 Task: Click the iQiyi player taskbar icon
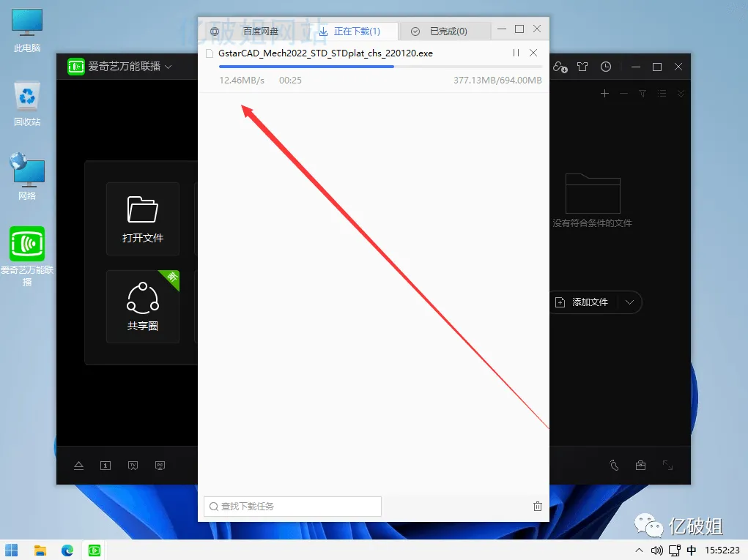(x=95, y=550)
